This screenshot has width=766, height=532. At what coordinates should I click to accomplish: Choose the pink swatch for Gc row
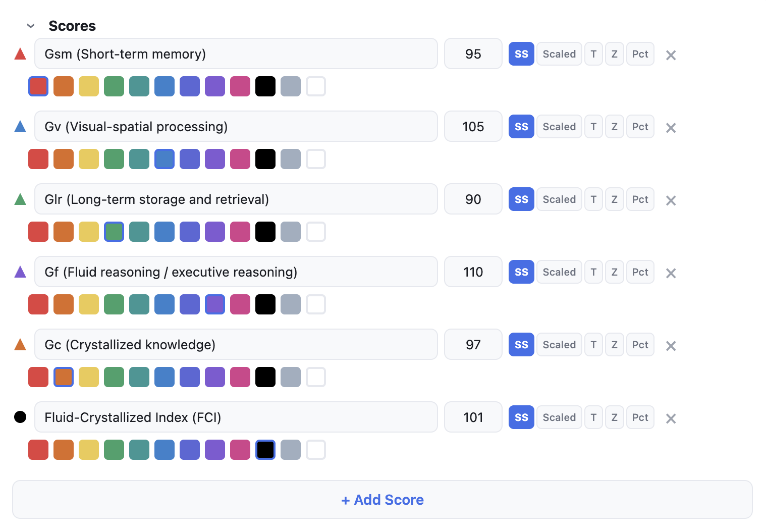(x=240, y=377)
